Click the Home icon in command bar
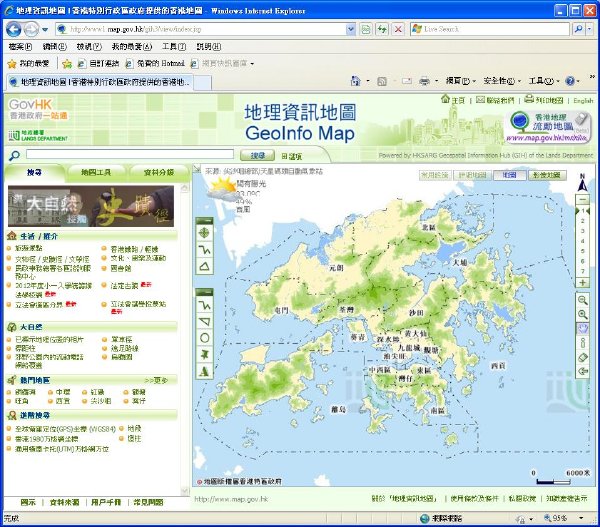This screenshot has height=527, width=600. pos(355,81)
